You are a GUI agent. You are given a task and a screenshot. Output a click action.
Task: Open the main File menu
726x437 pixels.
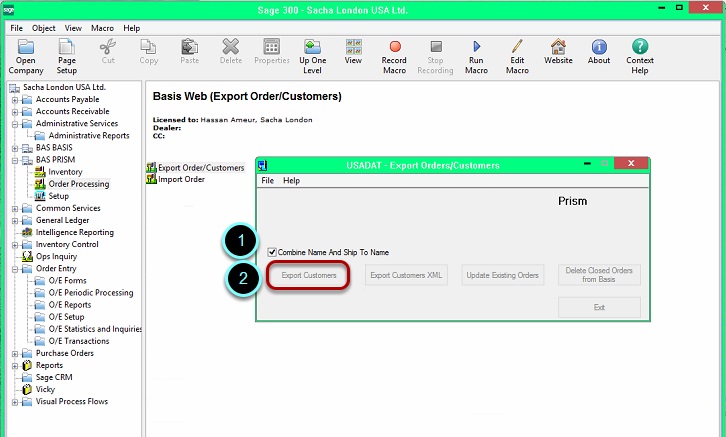(16, 28)
